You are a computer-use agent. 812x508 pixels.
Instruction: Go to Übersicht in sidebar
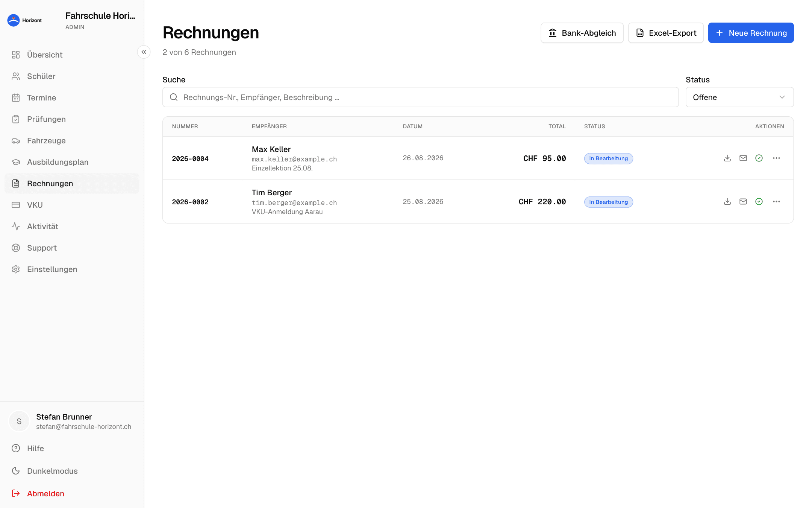(x=72, y=55)
